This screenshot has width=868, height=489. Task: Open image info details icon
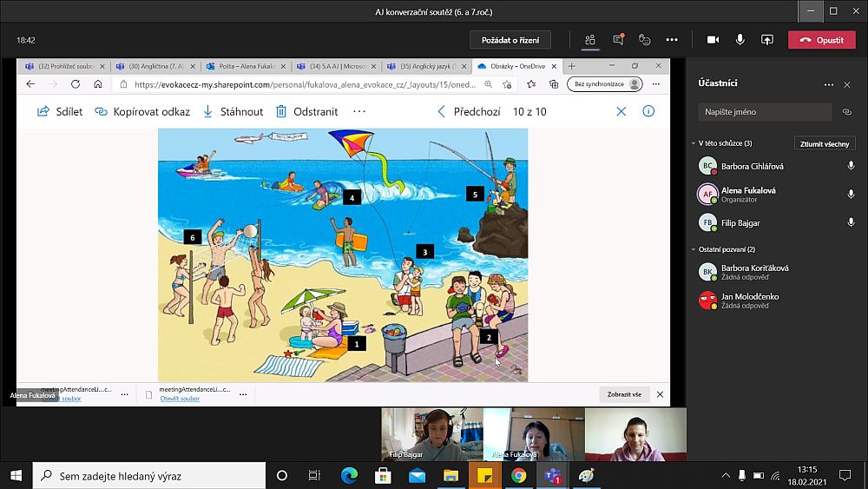(x=648, y=112)
